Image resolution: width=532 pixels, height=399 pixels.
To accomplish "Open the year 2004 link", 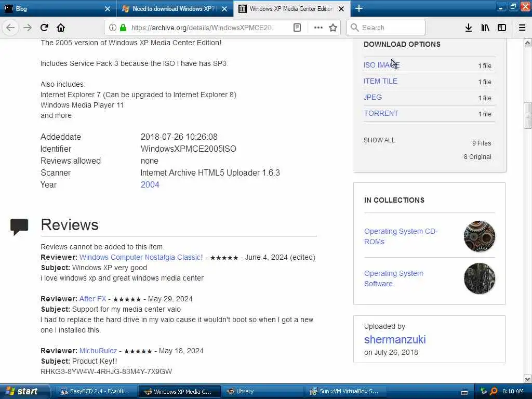I will click(x=150, y=184).
